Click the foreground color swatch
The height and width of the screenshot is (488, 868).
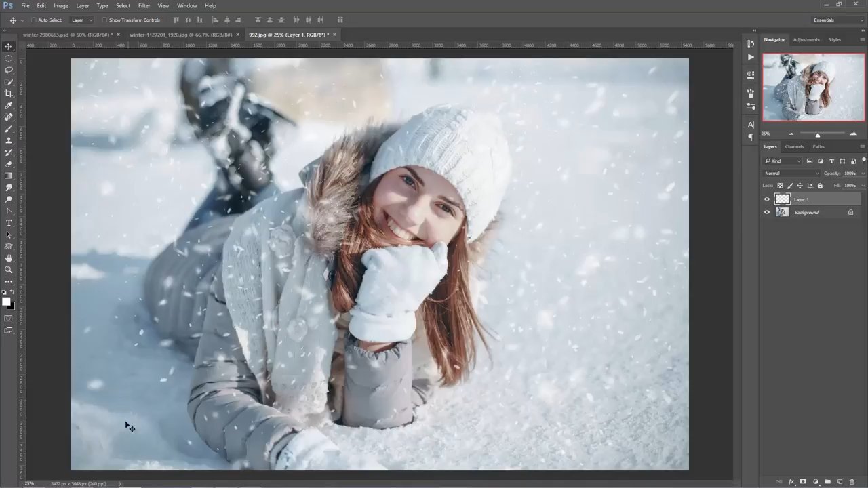pos(6,302)
